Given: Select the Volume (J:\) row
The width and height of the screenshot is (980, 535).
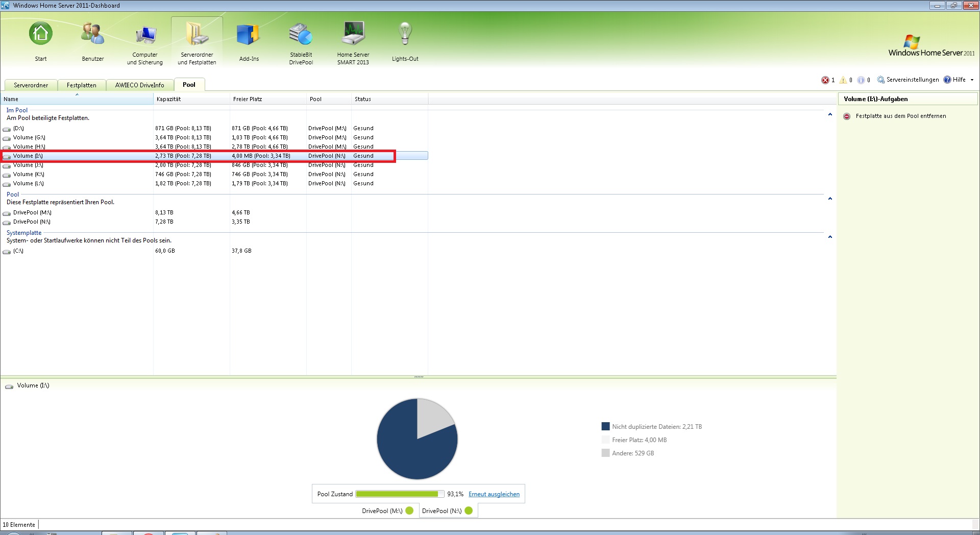Looking at the screenshot, I should click(214, 165).
